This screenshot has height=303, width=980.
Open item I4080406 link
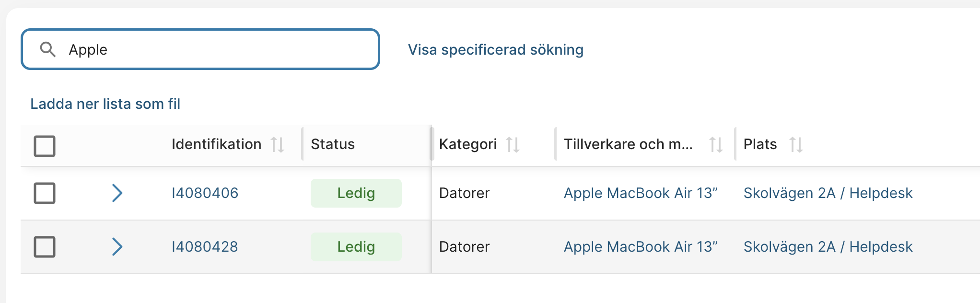[x=205, y=193]
